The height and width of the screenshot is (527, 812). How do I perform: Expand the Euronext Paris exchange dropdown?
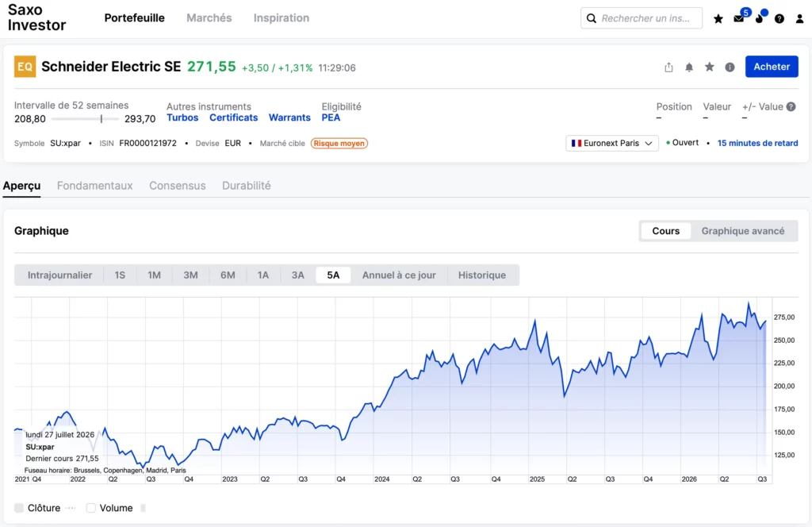(611, 143)
